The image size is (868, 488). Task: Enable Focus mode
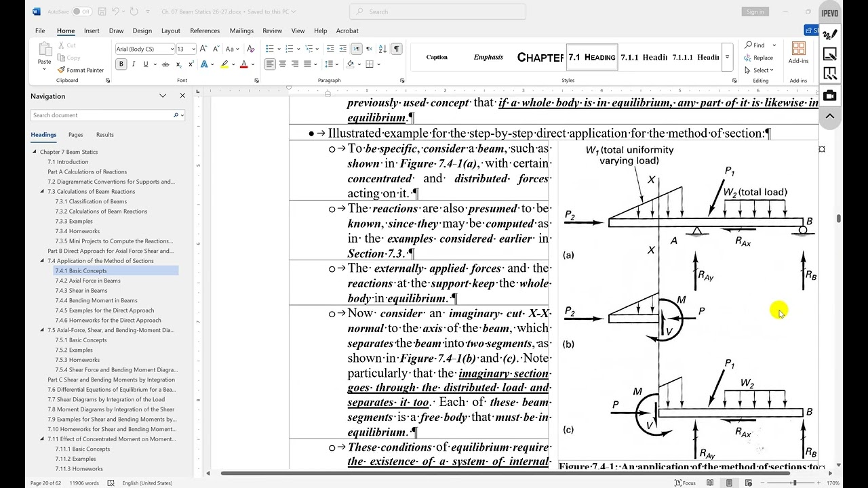click(x=685, y=483)
